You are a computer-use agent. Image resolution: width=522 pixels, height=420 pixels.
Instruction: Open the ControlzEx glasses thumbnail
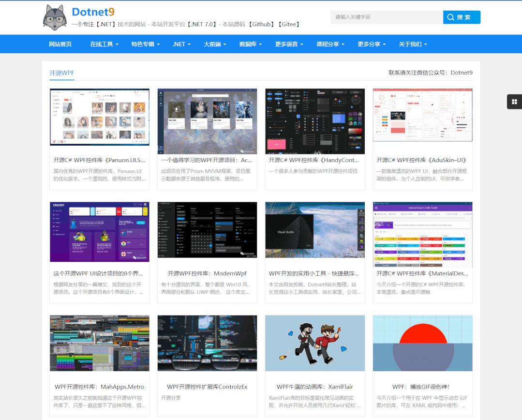(x=207, y=343)
